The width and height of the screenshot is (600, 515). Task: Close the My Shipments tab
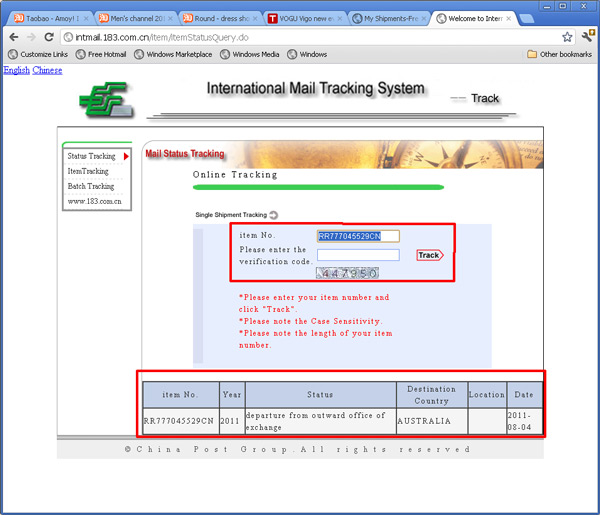pyautogui.click(x=424, y=18)
